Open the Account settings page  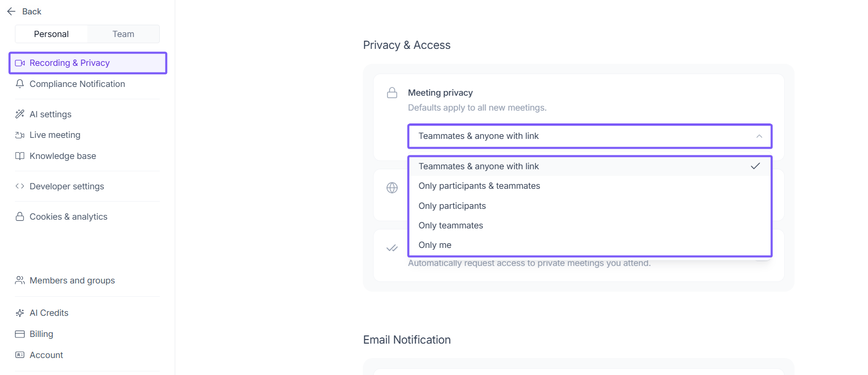click(46, 355)
